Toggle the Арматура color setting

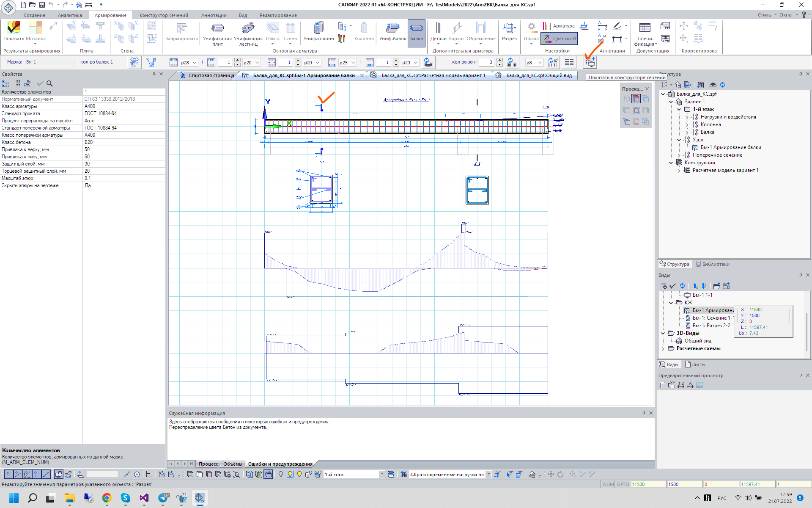pyautogui.click(x=559, y=26)
